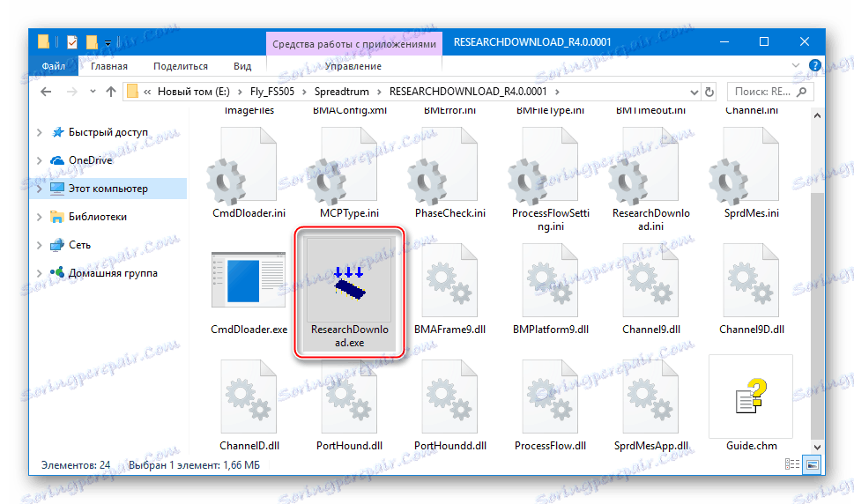Open the Главная ribbon tab
The image size is (854, 504).
pos(109,66)
